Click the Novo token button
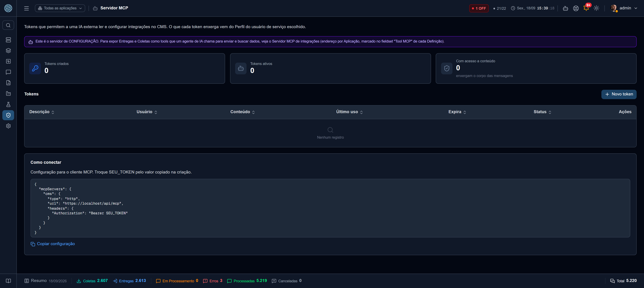Image resolution: width=644 pixels, height=288 pixels. click(x=619, y=94)
